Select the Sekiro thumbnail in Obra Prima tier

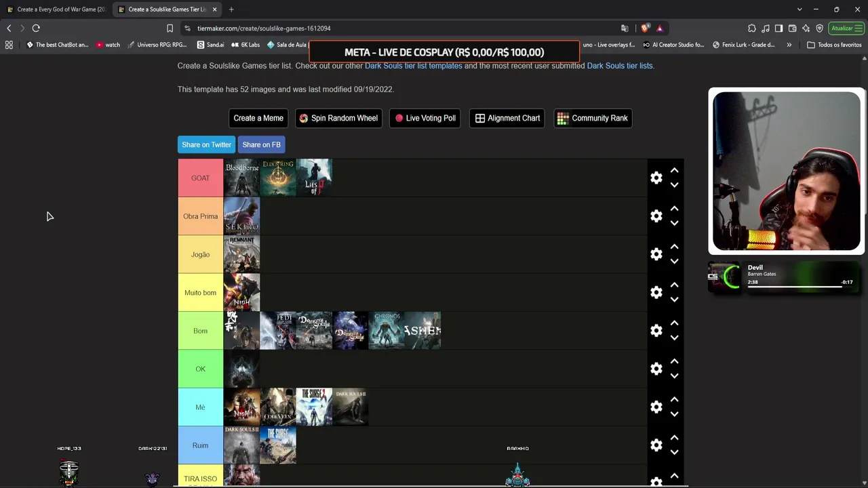click(x=242, y=216)
